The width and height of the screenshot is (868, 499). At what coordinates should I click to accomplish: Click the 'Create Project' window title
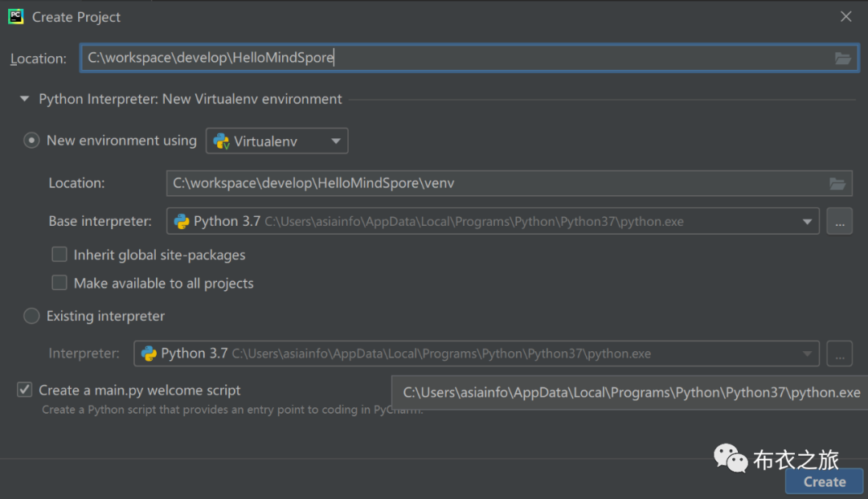tap(76, 17)
